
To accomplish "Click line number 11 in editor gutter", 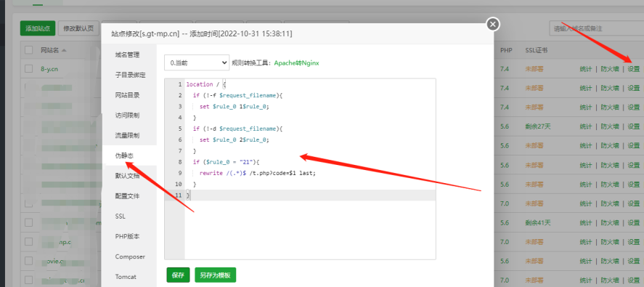I will pyautogui.click(x=179, y=195).
